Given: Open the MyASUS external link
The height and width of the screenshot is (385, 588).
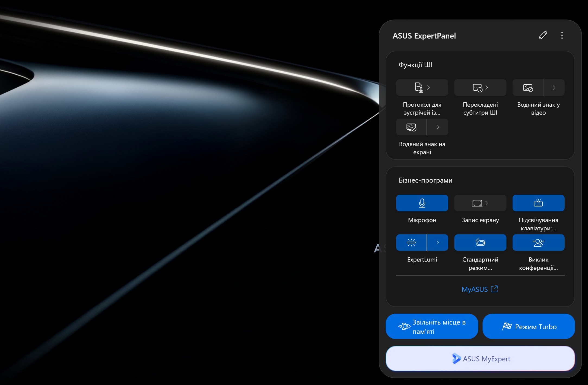Looking at the screenshot, I should click(x=480, y=289).
